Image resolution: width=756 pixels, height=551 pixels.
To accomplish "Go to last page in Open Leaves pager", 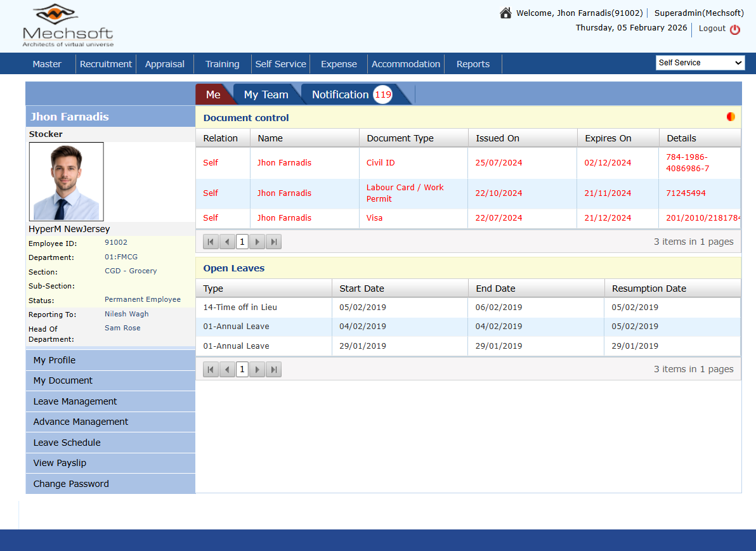I will [273, 370].
